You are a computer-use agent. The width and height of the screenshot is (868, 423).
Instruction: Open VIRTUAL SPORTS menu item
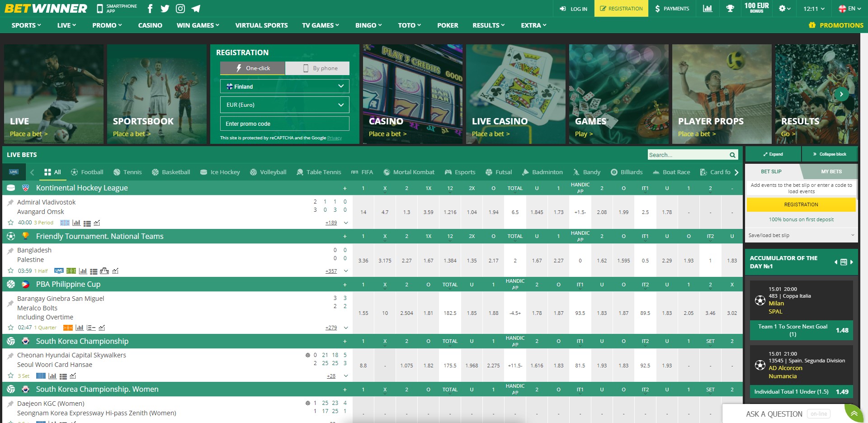tap(261, 25)
